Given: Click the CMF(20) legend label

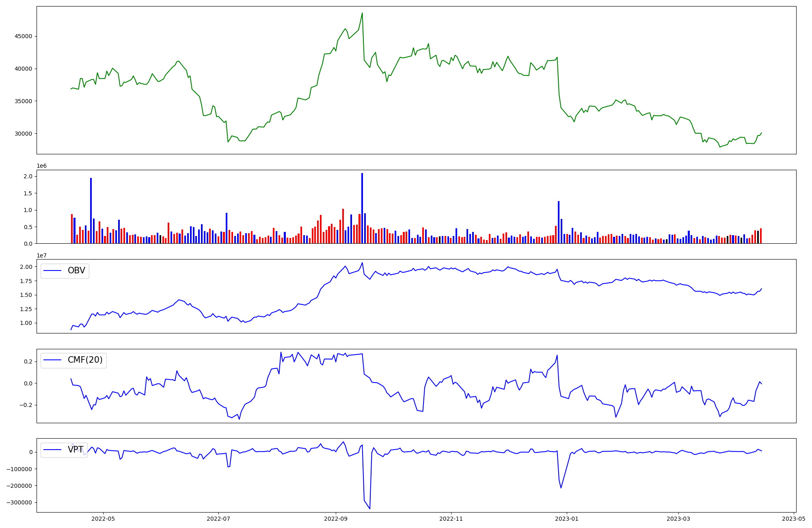Looking at the screenshot, I should (x=85, y=360).
